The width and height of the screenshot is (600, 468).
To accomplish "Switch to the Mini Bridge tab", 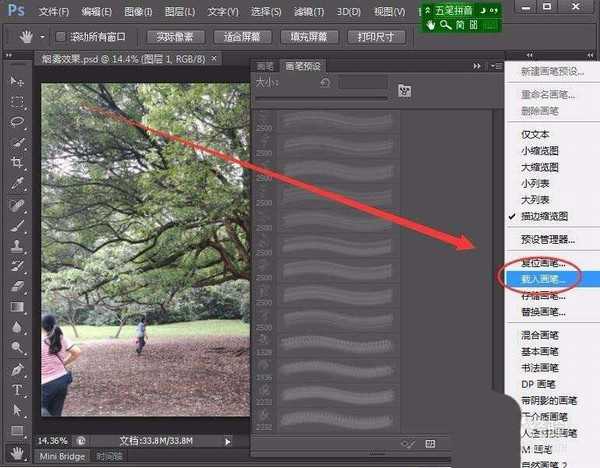I will pos(61,456).
